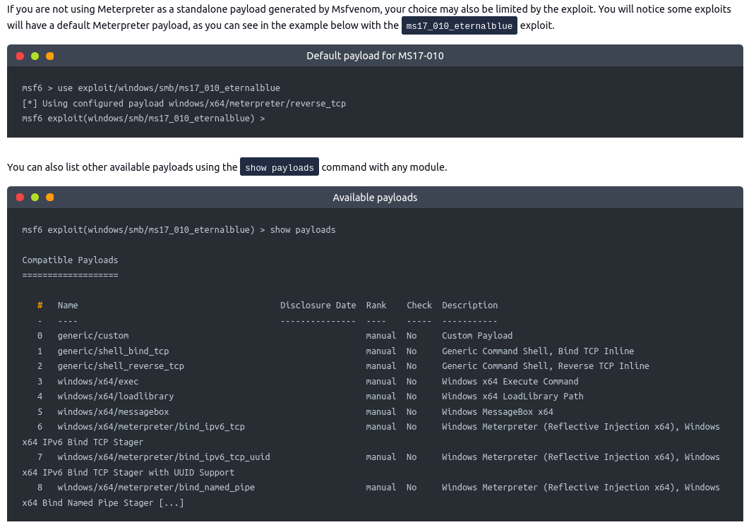This screenshot has width=756, height=532.
Task: Click 'x64 IPv6 Bind TCP Stager with UUID Support' line
Action: coord(128,473)
